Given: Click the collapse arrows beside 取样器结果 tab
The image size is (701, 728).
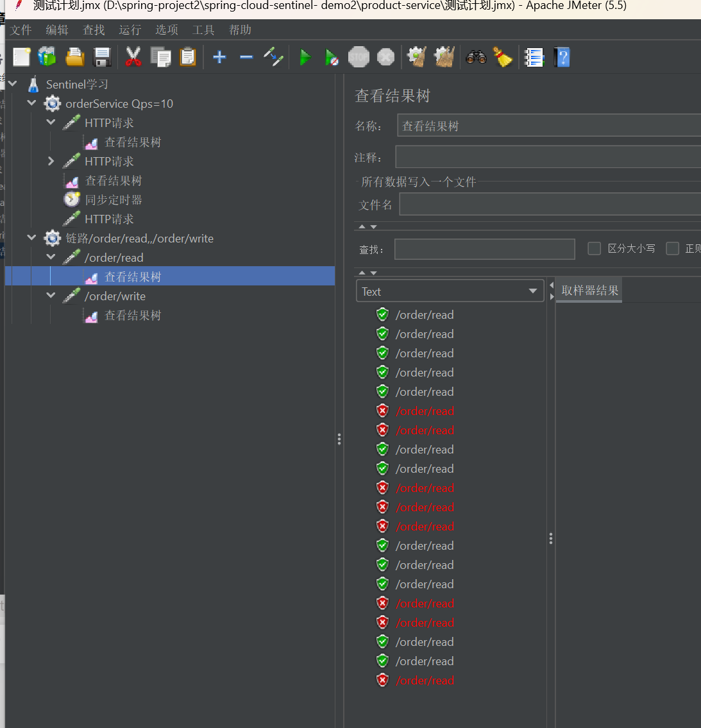Looking at the screenshot, I should coord(552,291).
